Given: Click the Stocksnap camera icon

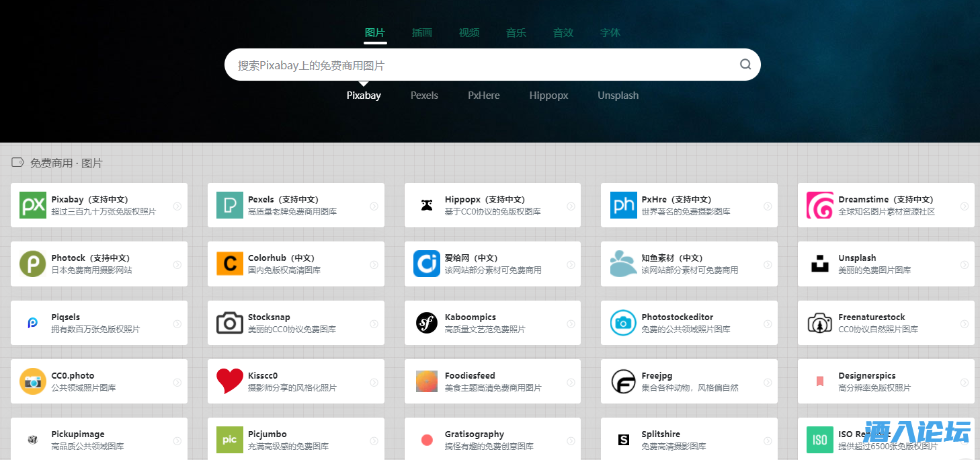Looking at the screenshot, I should (x=229, y=323).
